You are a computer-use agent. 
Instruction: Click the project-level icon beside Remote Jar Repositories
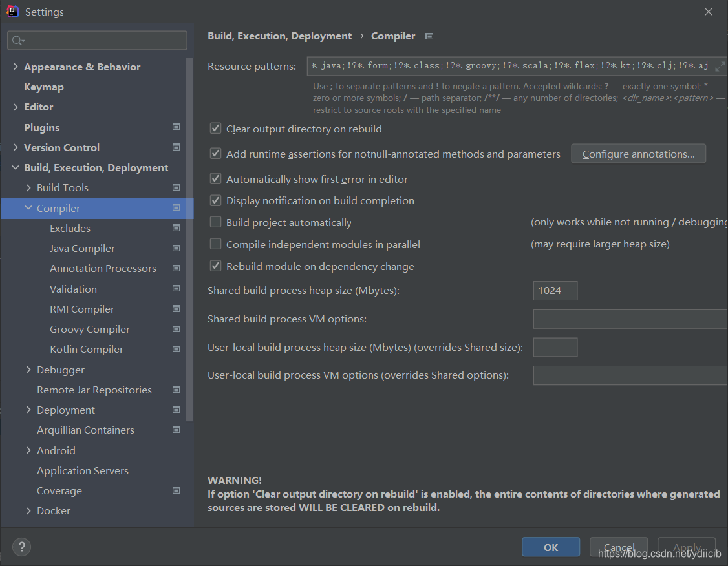pyautogui.click(x=176, y=389)
